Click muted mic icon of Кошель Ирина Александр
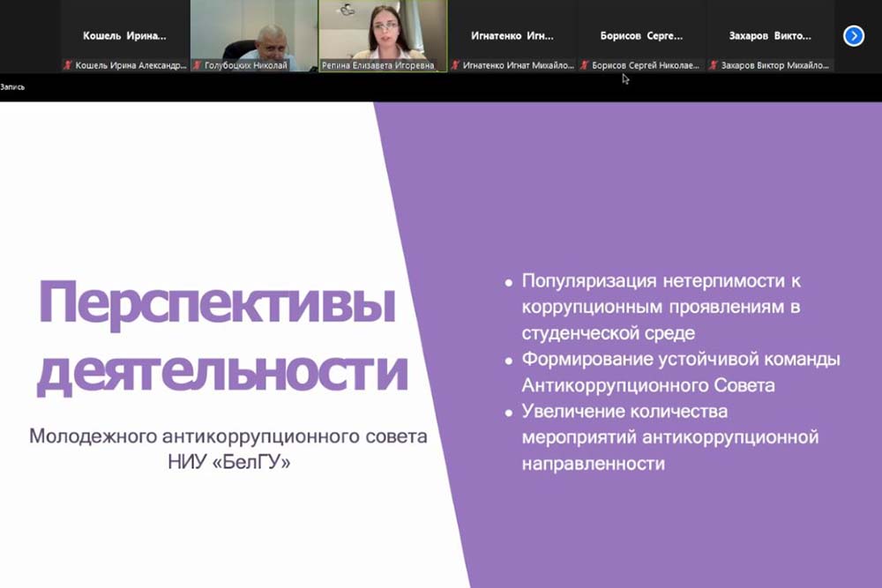The image size is (882, 588). tap(68, 65)
